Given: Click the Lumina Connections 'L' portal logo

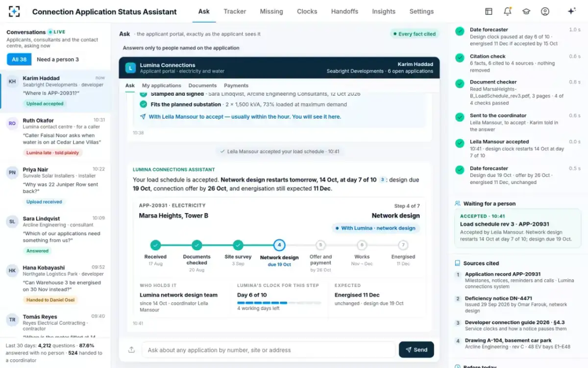Looking at the screenshot, I should pyautogui.click(x=130, y=68).
